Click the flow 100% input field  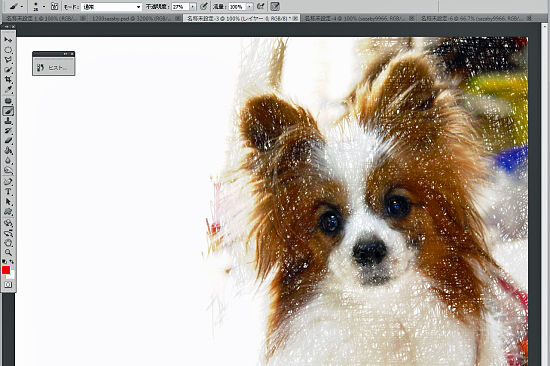point(237,7)
